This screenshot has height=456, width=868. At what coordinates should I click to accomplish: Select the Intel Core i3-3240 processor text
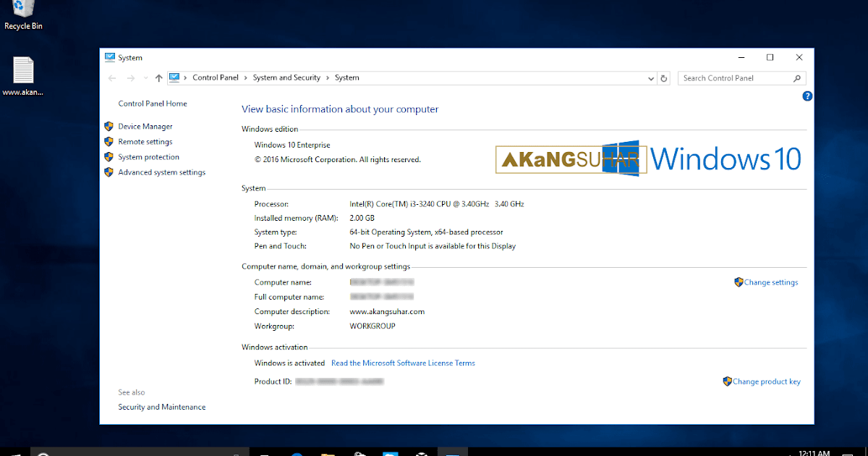point(437,204)
